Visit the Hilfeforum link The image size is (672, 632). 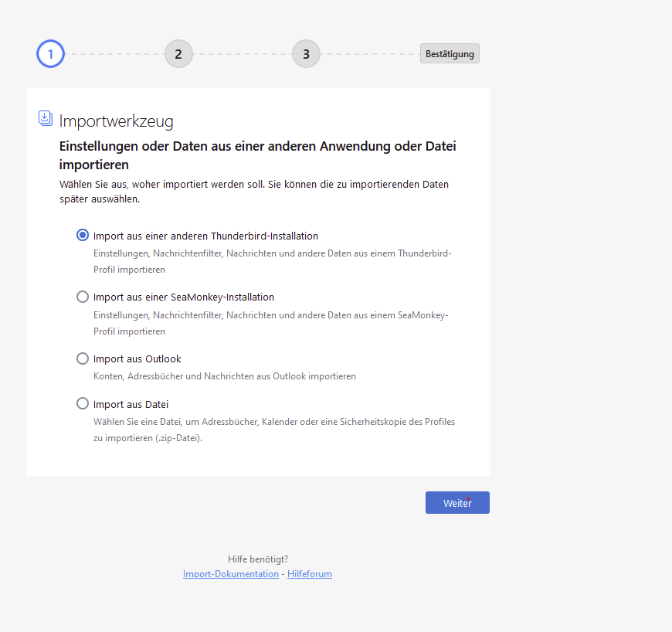pyautogui.click(x=310, y=574)
